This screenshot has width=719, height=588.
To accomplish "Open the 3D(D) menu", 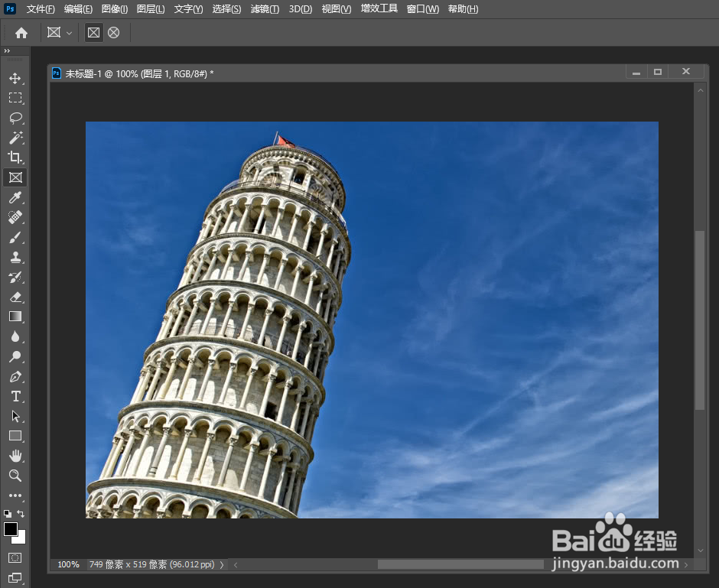I will tap(301, 8).
